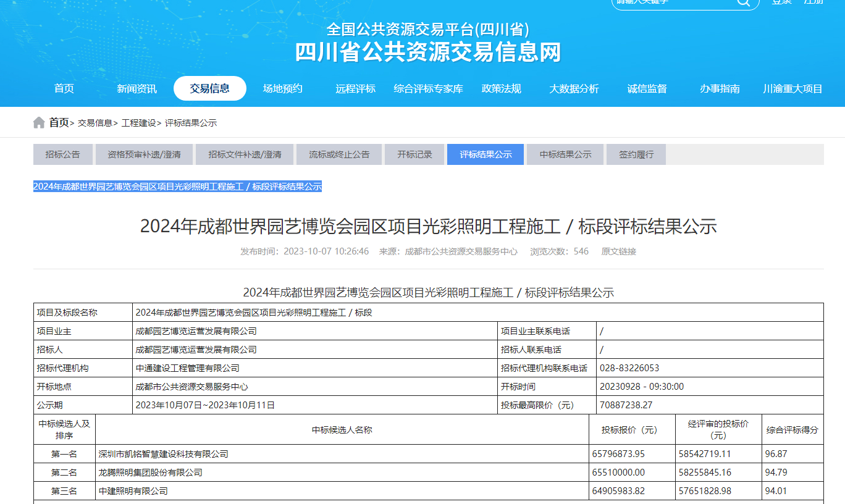Open the 原文链接 link

[x=619, y=251]
